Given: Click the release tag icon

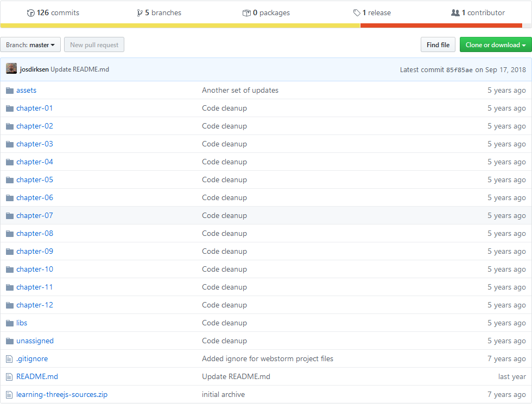Looking at the screenshot, I should tap(357, 13).
